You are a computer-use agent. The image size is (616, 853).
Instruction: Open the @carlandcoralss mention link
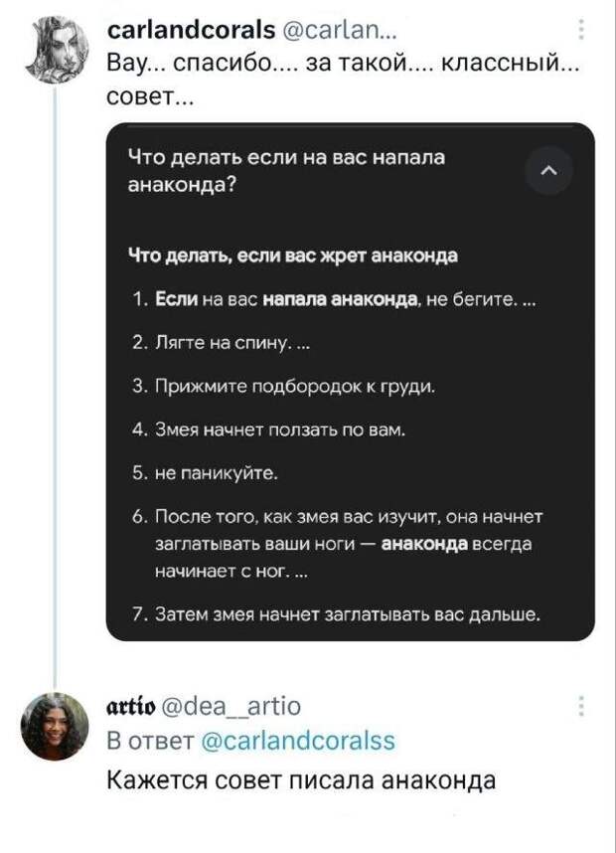pyautogui.click(x=298, y=741)
